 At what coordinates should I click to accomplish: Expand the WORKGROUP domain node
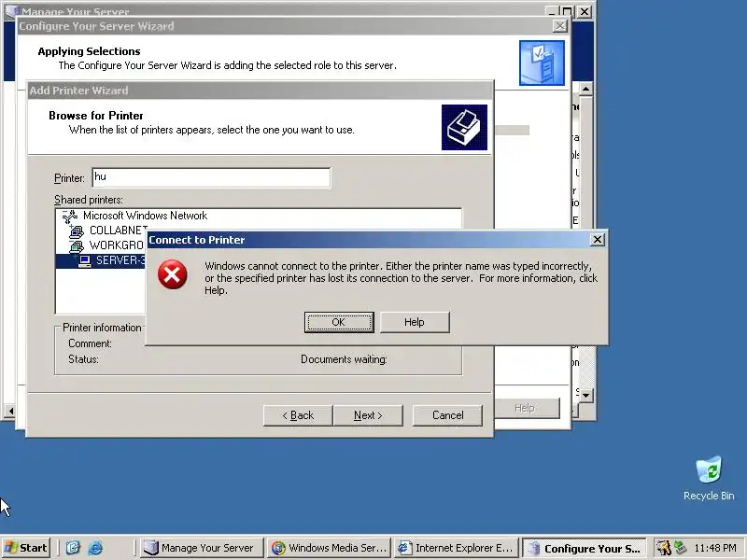(x=71, y=243)
